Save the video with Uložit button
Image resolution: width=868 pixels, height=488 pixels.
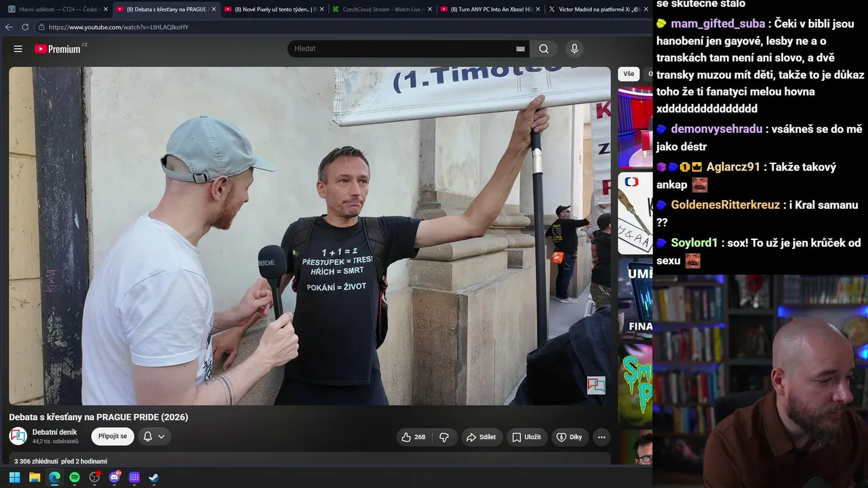[x=526, y=437]
